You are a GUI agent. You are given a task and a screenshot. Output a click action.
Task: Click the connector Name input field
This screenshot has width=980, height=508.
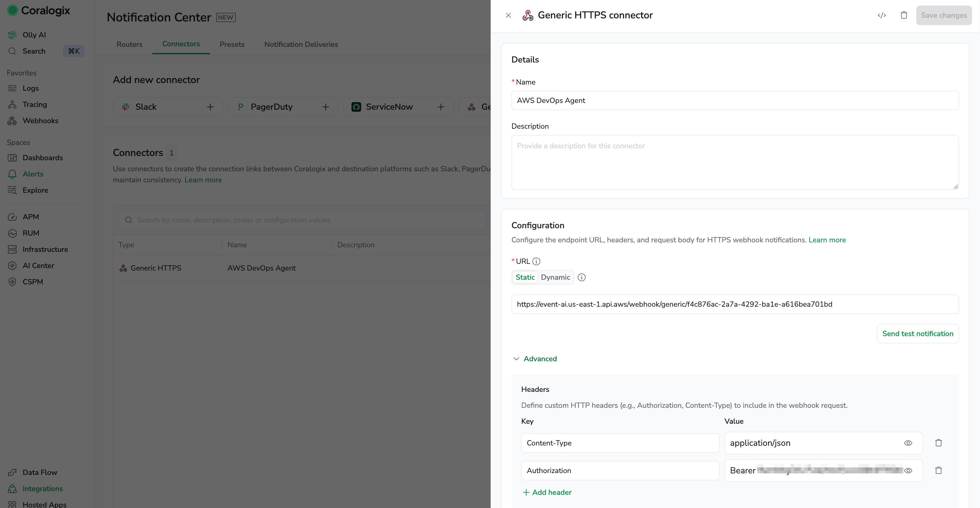735,100
